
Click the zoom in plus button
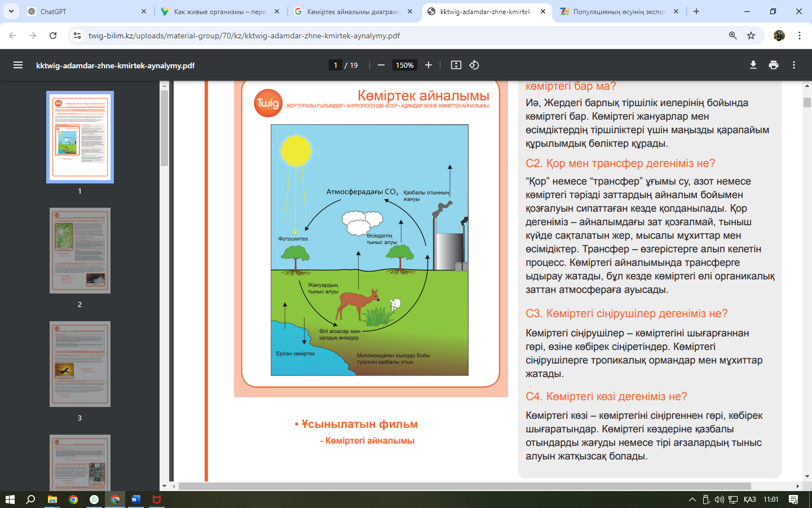point(429,65)
